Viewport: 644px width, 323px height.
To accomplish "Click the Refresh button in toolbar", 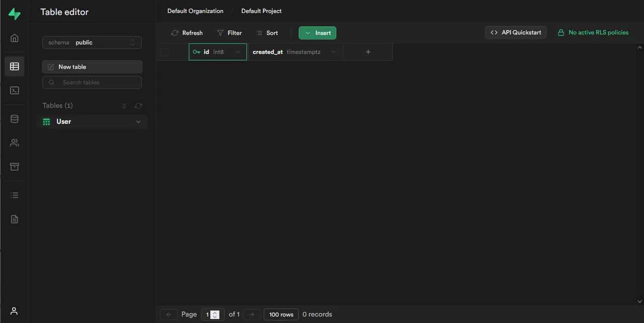I will 187,33.
